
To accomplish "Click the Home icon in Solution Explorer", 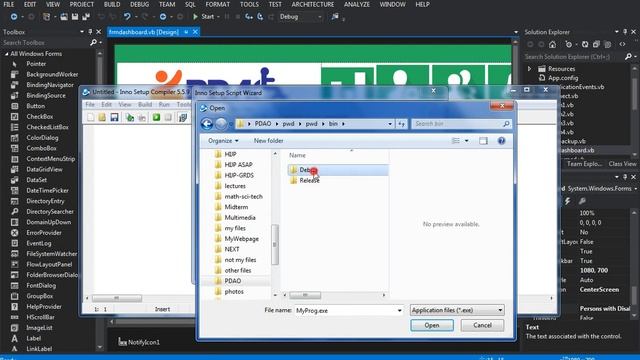I will 553,44.
